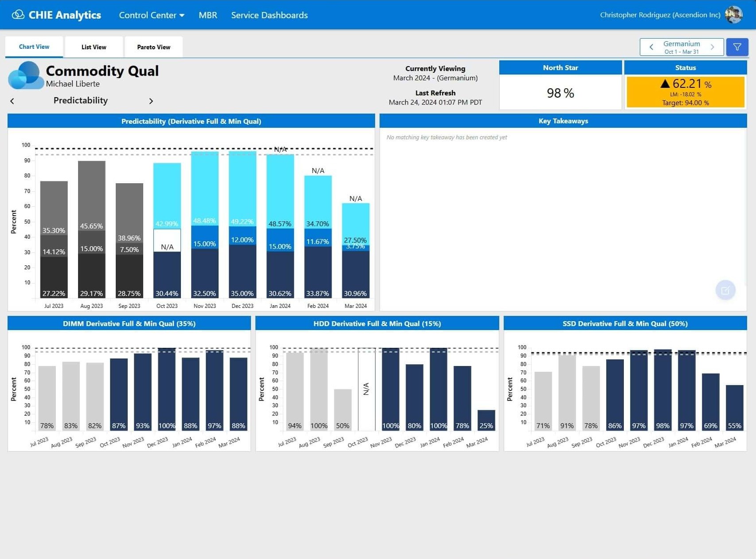Click the Feb 2024 34.70% cyan segment
Image resolution: width=756 pixels, height=559 pixels.
(318, 202)
